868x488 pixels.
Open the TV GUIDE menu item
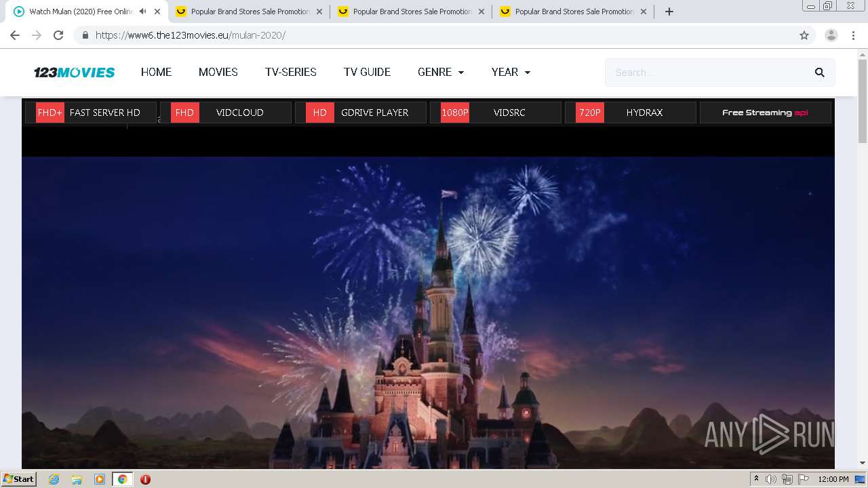pos(367,72)
